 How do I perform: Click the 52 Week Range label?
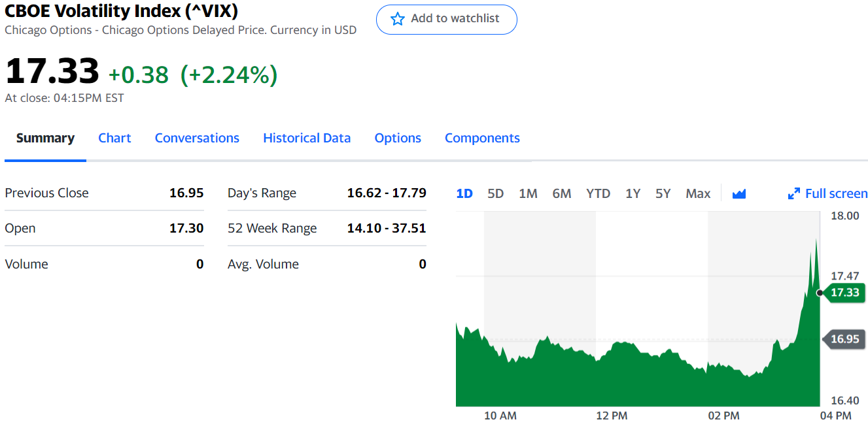272,229
